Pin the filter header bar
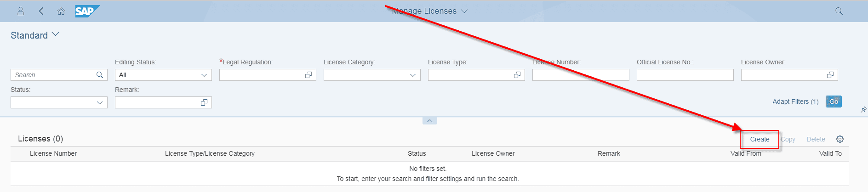Image resolution: width=868 pixels, height=192 pixels. 863,110
